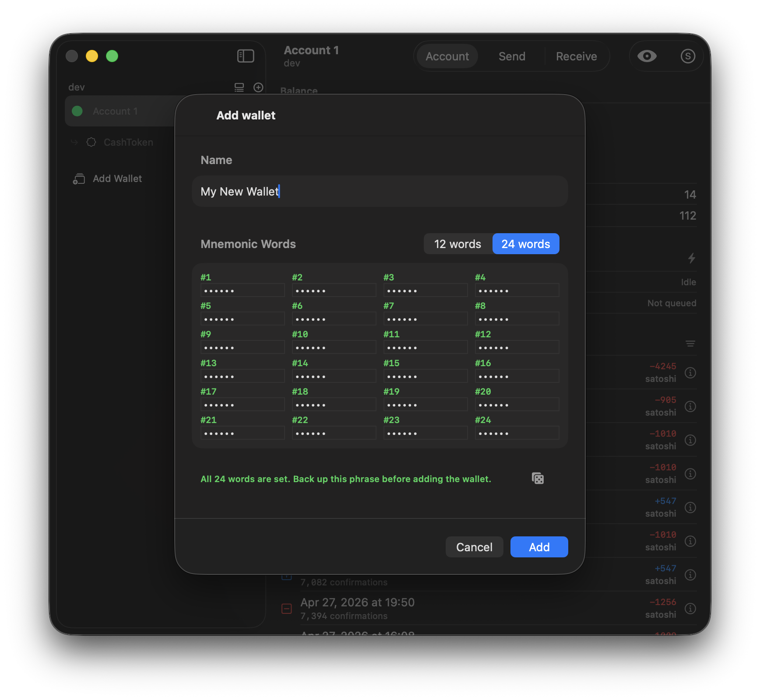The width and height of the screenshot is (760, 700).
Task: Select the 12 words option
Action: [458, 244]
